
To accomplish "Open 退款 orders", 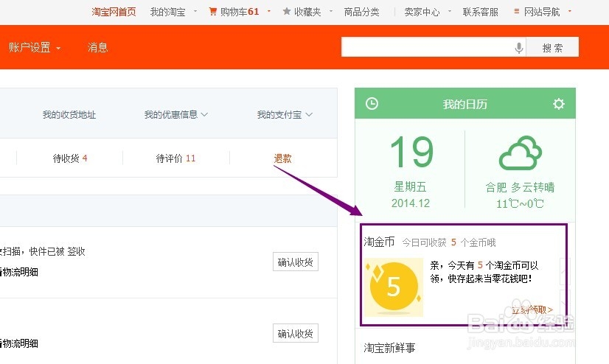I will [x=283, y=158].
